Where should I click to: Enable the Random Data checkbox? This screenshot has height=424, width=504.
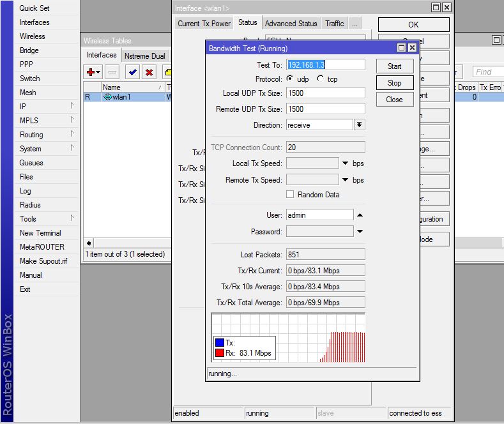(290, 194)
